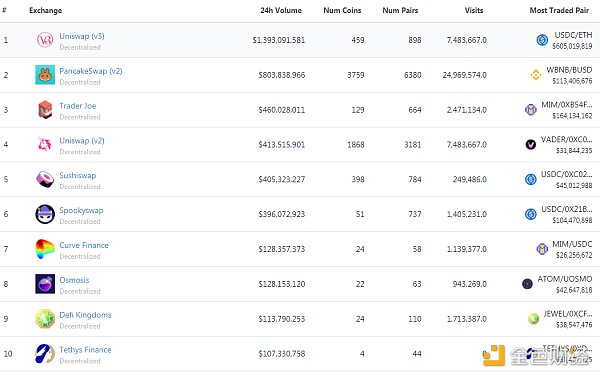Click the Tethys Finance logo icon
This screenshot has height=377, width=600.
point(45,353)
